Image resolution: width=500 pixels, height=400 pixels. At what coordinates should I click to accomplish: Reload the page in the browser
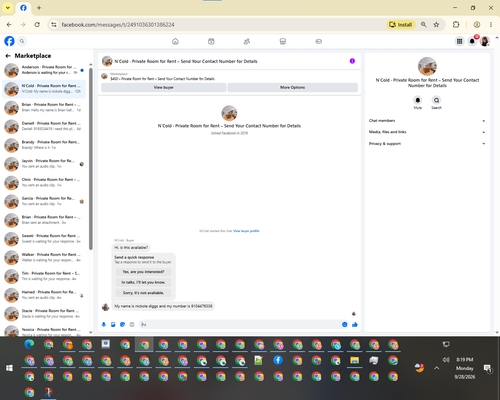click(37, 25)
